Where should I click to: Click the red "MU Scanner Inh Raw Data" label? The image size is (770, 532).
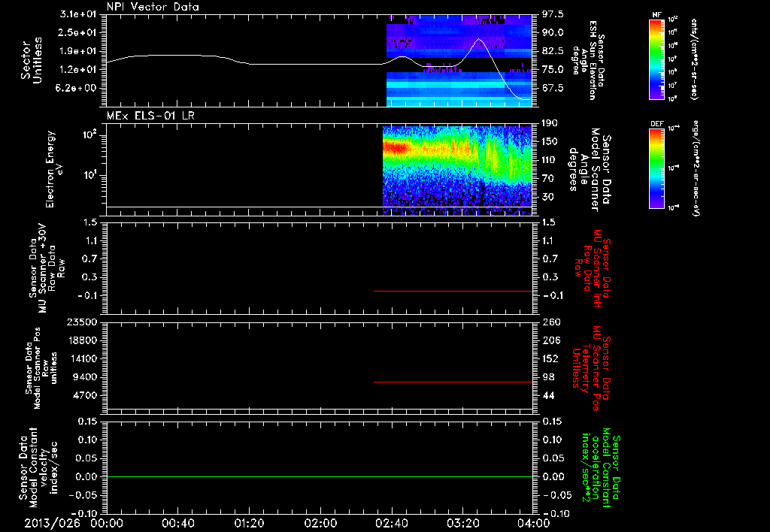pos(592,268)
